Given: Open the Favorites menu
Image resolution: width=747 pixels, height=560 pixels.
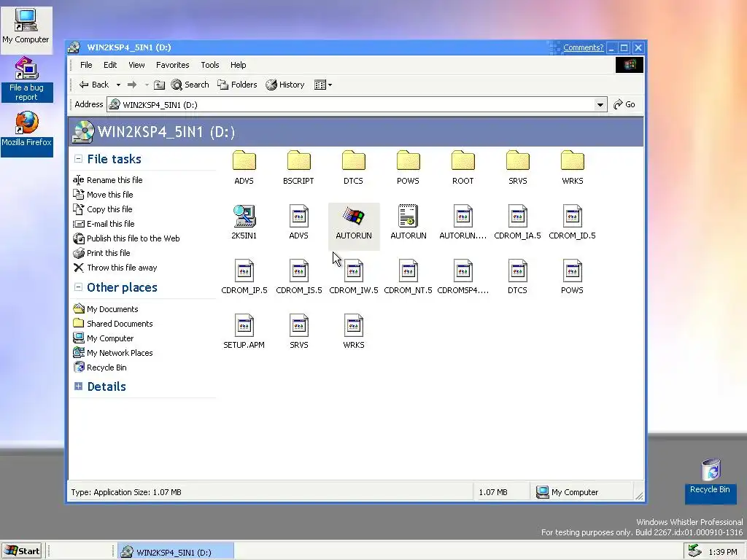Looking at the screenshot, I should [172, 65].
